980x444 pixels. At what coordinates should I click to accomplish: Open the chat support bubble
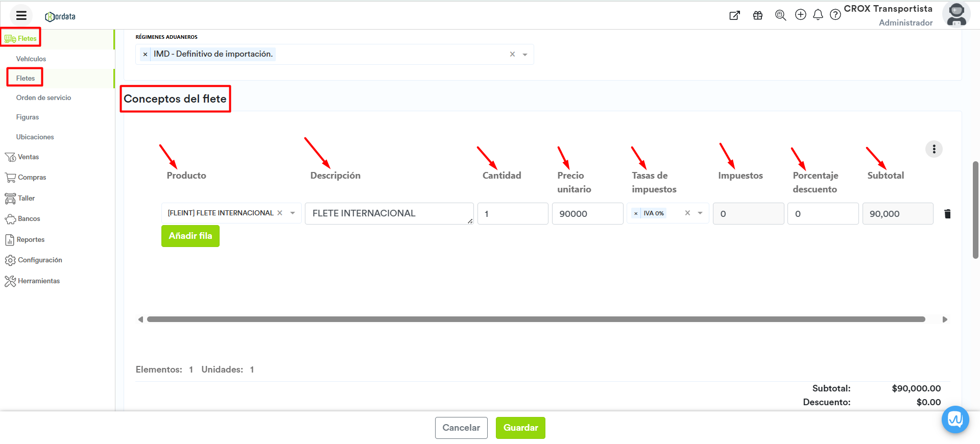955,420
